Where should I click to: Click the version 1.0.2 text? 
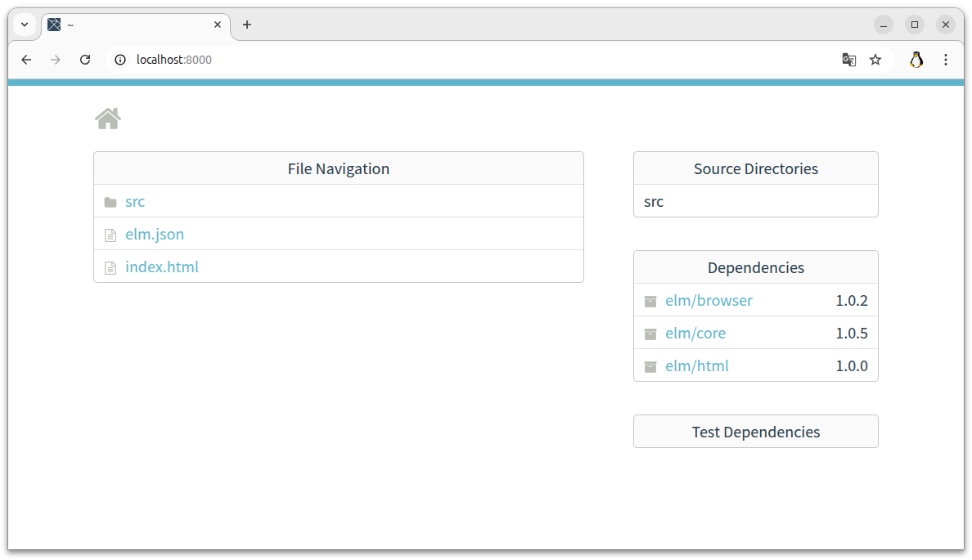851,301
